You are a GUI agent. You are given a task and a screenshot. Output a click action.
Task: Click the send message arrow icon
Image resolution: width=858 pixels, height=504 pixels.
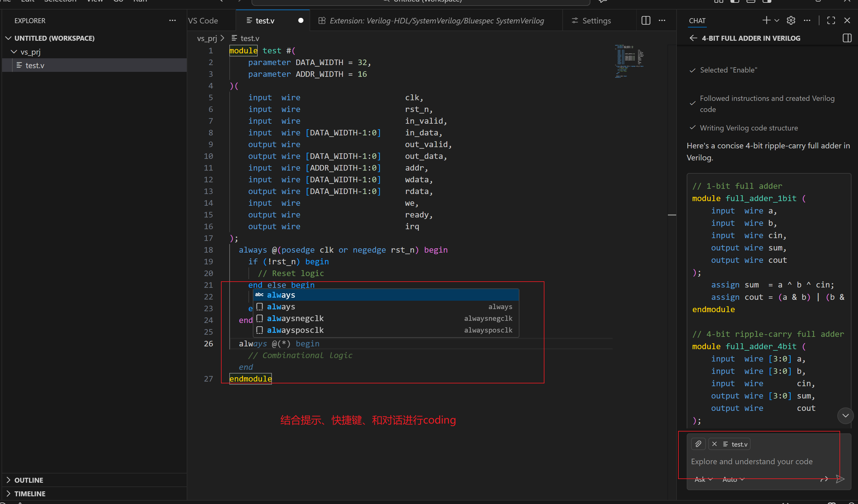pyautogui.click(x=840, y=479)
